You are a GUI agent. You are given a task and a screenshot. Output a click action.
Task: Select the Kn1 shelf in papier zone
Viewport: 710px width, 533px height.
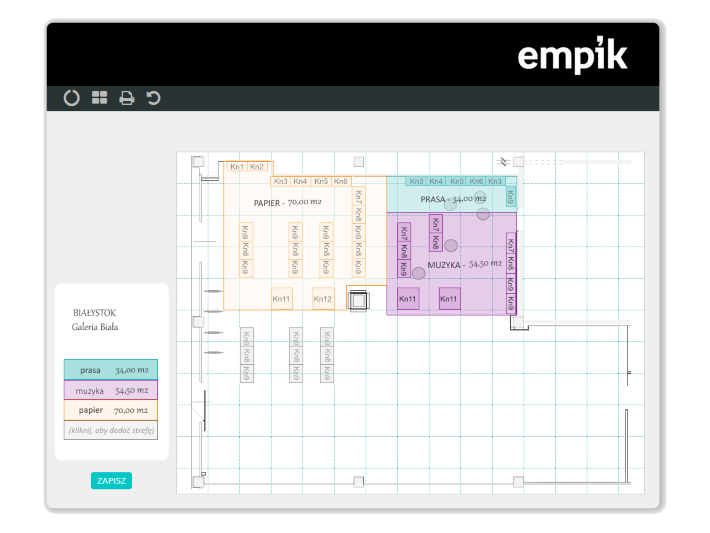click(237, 167)
